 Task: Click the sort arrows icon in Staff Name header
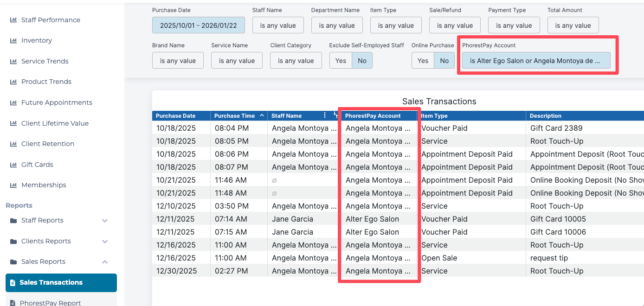(x=335, y=115)
